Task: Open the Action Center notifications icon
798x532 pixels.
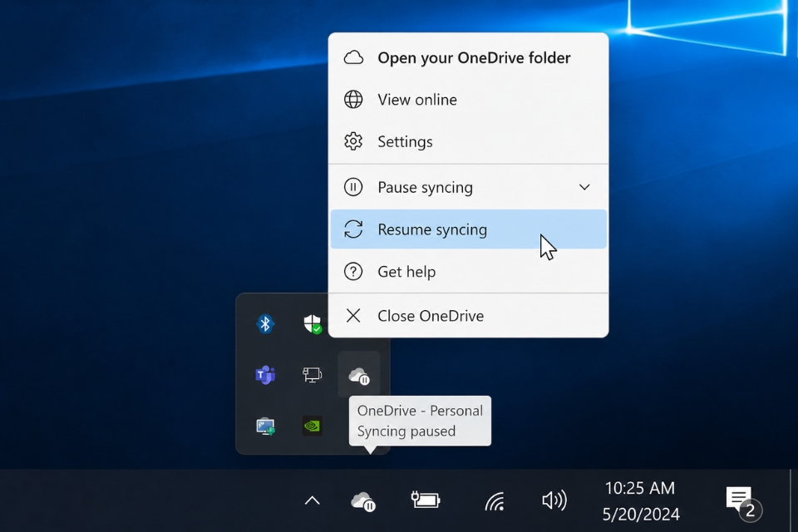Action: (x=742, y=503)
